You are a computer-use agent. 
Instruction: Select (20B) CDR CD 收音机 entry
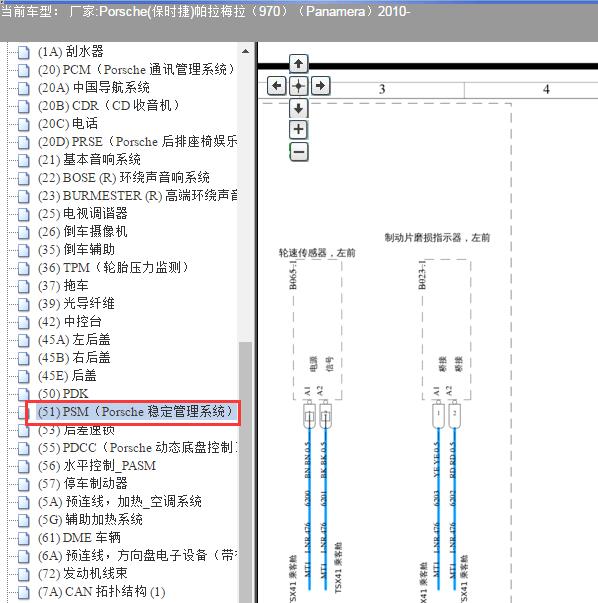coord(108,105)
